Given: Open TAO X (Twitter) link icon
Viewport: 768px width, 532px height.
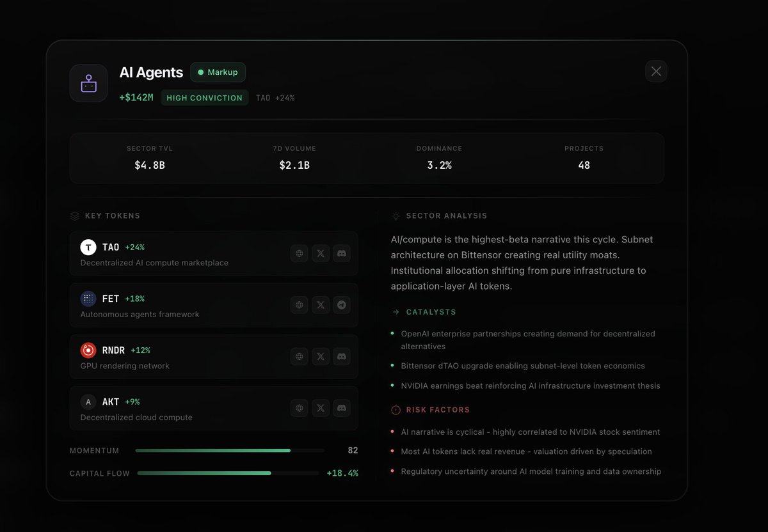Looking at the screenshot, I should click(321, 253).
